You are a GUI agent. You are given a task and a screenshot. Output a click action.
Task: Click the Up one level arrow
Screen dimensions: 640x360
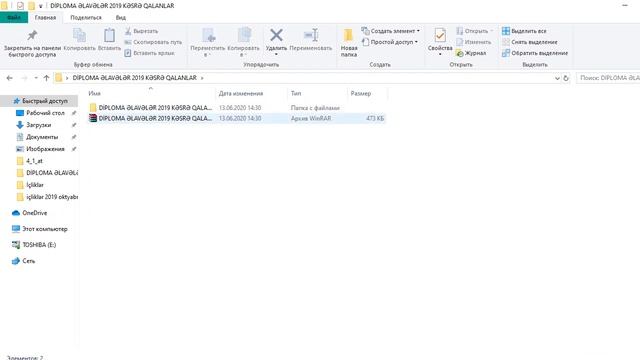tap(46, 78)
